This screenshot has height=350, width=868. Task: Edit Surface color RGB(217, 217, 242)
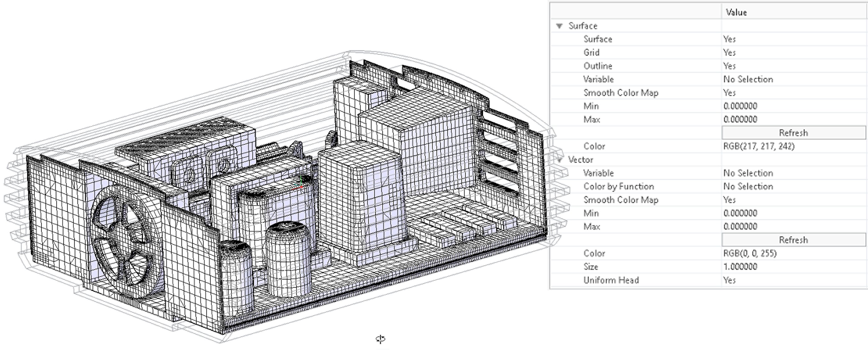click(x=759, y=146)
